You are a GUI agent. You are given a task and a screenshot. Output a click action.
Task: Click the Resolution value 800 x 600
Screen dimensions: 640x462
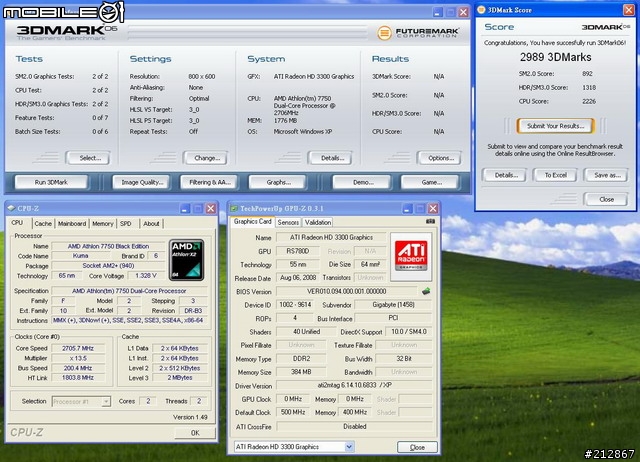tap(202, 77)
